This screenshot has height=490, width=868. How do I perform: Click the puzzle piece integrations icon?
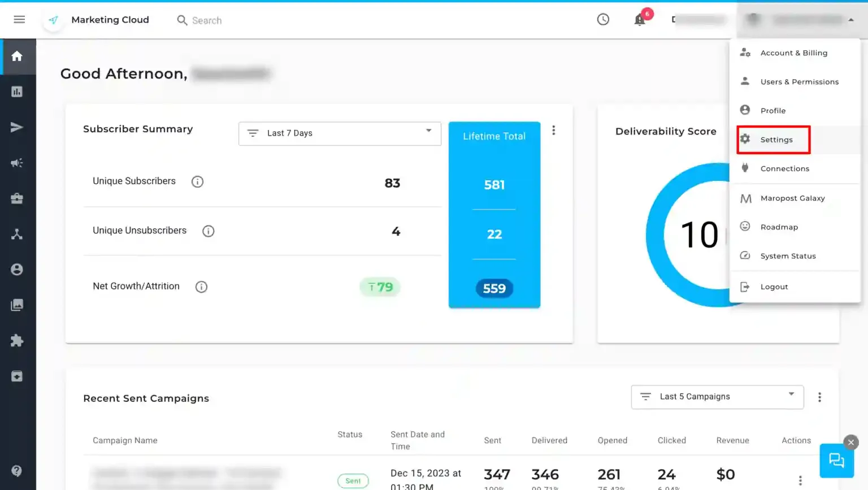(17, 341)
